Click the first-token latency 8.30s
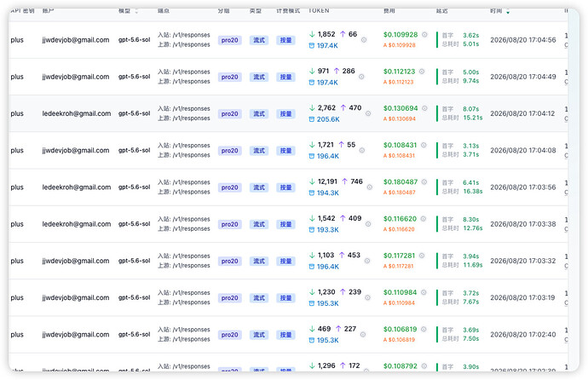 pyautogui.click(x=471, y=219)
